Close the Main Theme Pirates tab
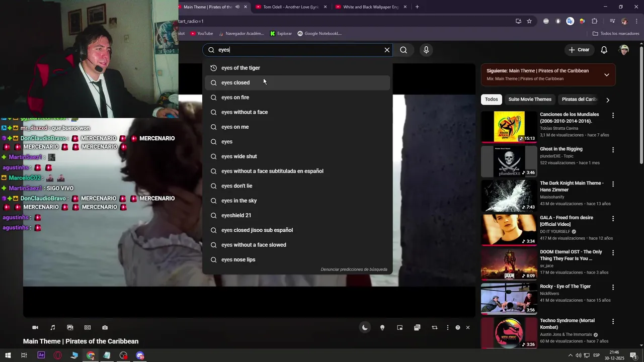The image size is (644, 362). (246, 7)
